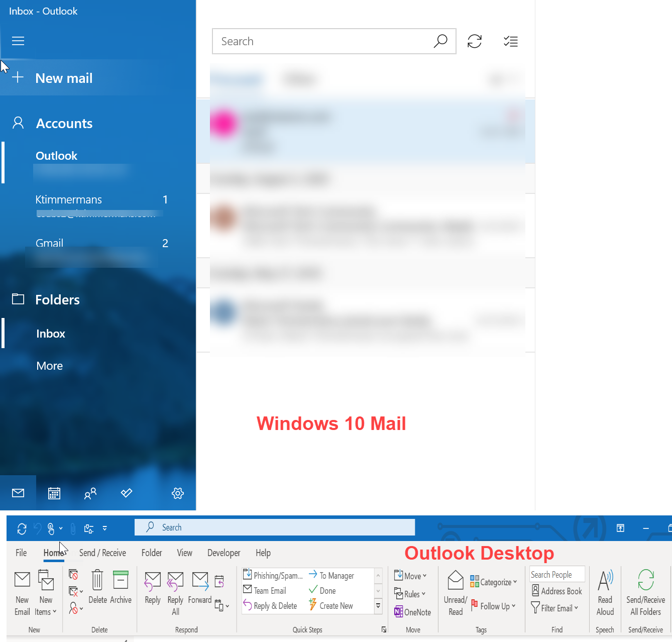Open the Filter Email dropdown

tap(555, 608)
